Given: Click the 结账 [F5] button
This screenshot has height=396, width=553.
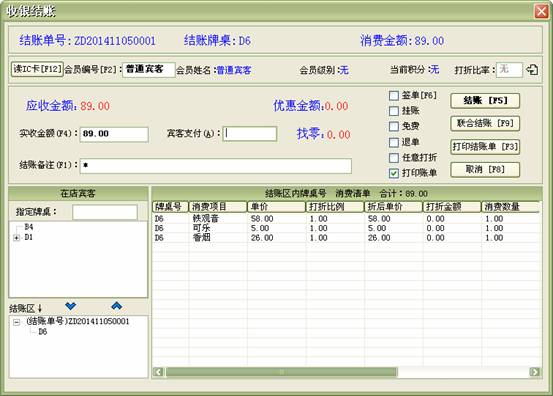Looking at the screenshot, I should pyautogui.click(x=485, y=101).
